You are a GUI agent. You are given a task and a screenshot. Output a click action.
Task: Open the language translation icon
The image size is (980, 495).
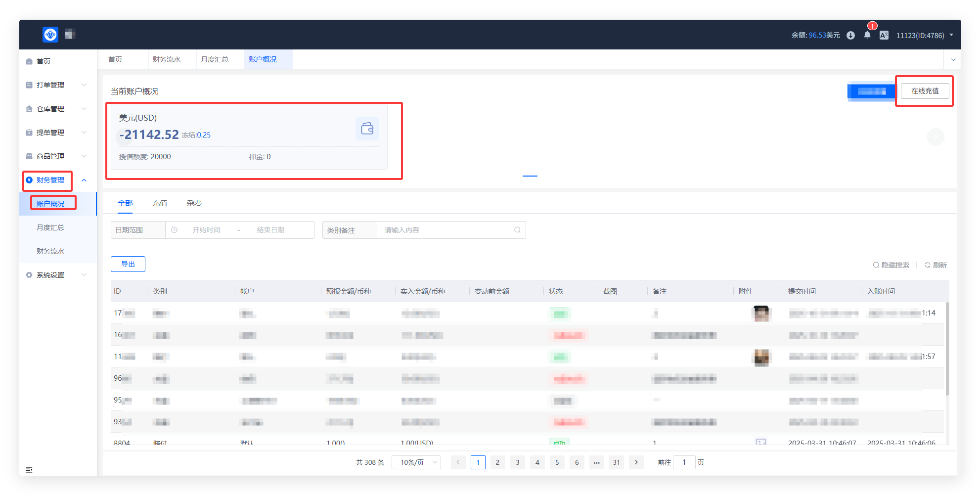click(x=884, y=35)
